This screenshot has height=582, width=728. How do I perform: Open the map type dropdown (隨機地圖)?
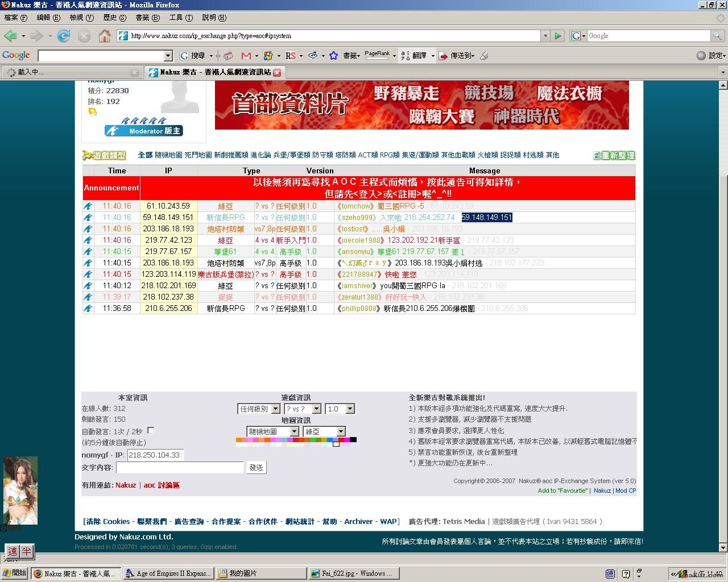point(273,431)
